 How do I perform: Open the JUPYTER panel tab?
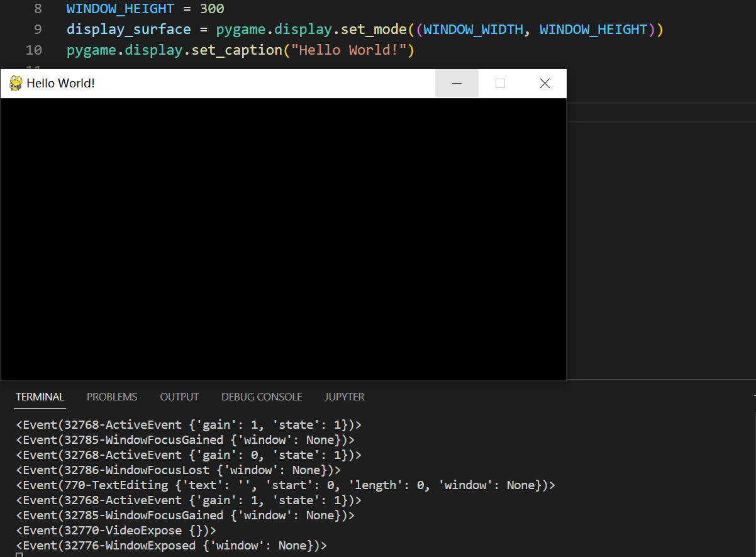(x=345, y=397)
